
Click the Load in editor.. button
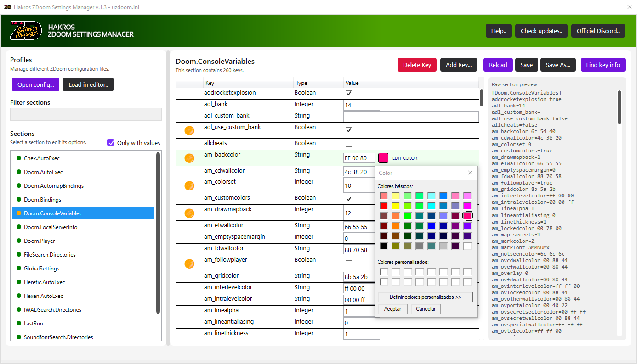[88, 84]
